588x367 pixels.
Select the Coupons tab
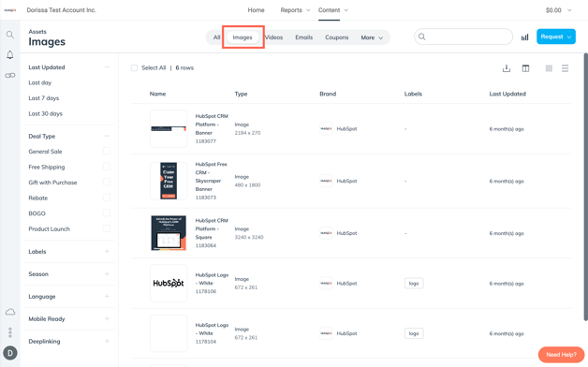337,37
